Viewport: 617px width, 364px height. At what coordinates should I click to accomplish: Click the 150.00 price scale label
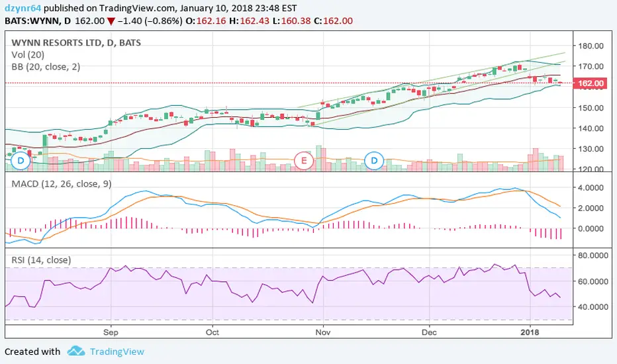(591, 107)
